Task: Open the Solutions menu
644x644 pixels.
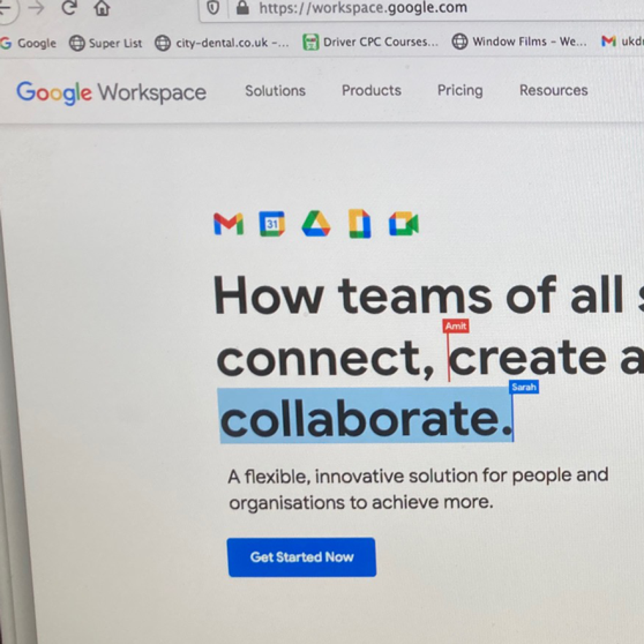Action: pos(275,91)
